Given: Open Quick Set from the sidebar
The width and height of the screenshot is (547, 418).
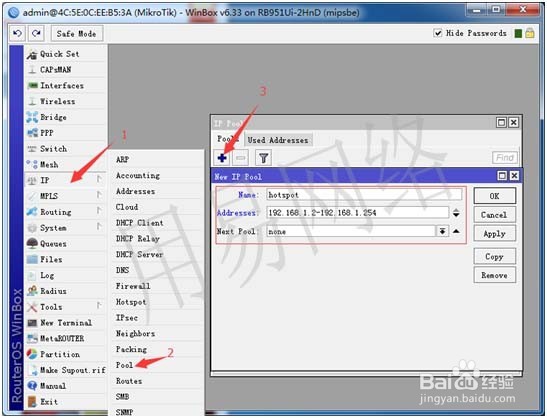Looking at the screenshot, I should pos(66,54).
